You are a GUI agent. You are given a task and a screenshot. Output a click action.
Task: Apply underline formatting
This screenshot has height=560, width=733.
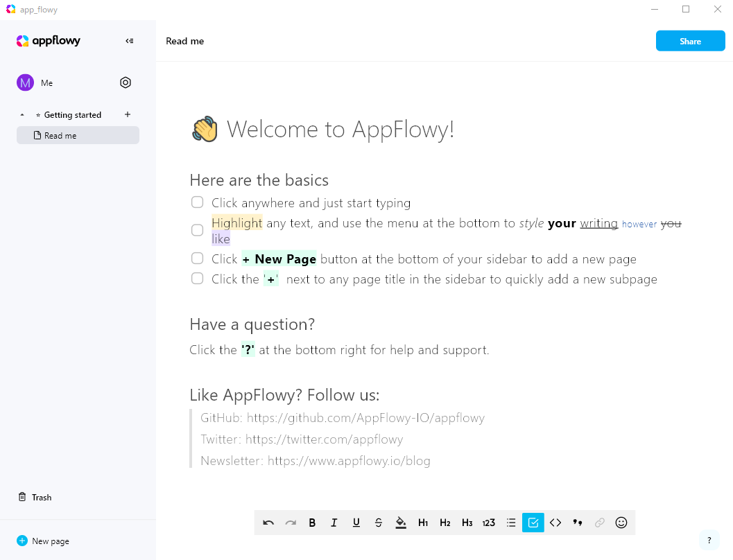coord(356,523)
